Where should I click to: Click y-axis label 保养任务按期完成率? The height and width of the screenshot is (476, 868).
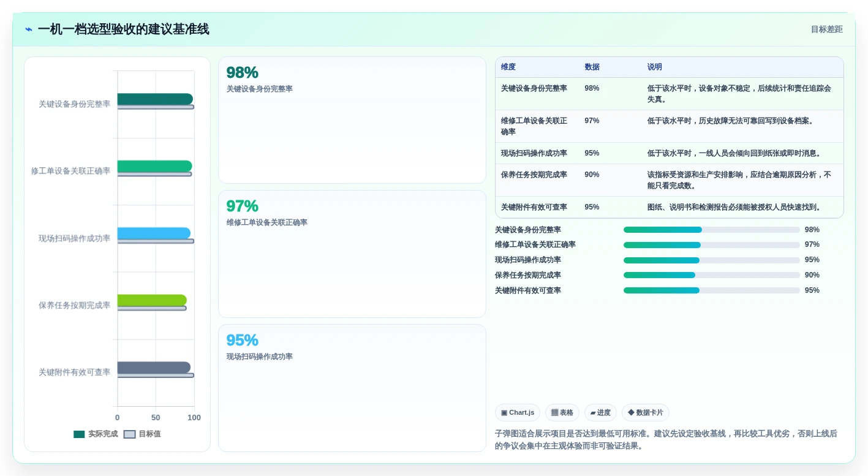[75, 305]
